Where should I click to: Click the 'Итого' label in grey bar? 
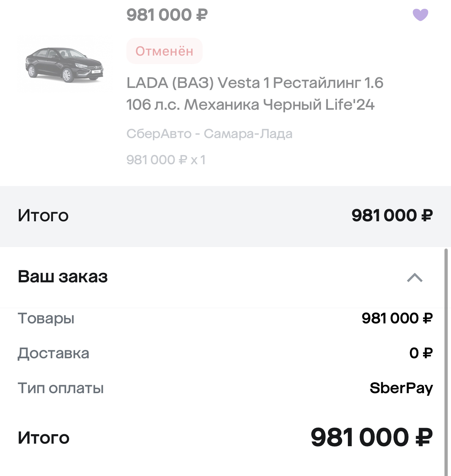[43, 215]
